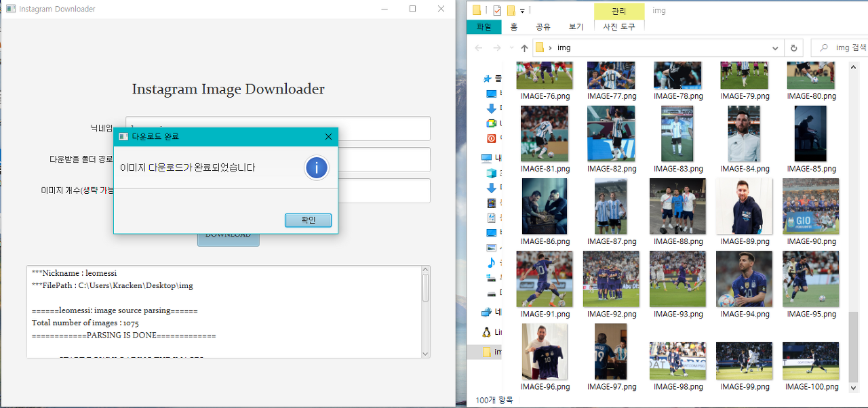Image resolution: width=868 pixels, height=408 pixels.
Task: Click the 100개 항목 status text
Action: click(494, 401)
